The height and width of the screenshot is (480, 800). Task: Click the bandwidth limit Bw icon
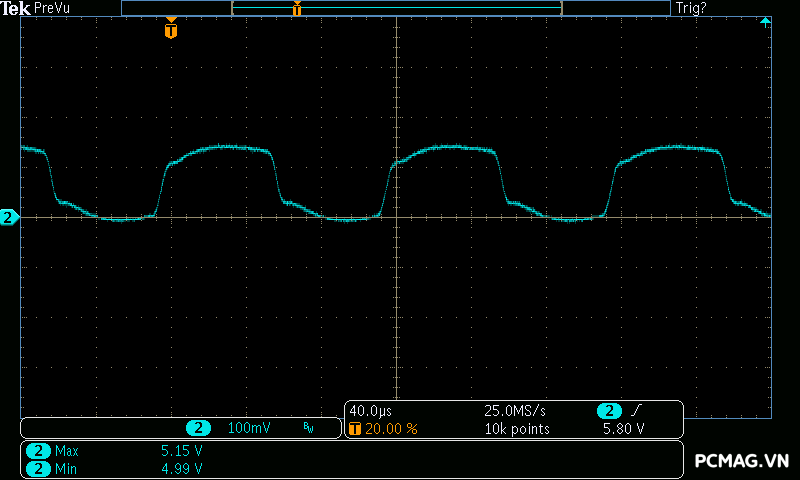pyautogui.click(x=308, y=428)
